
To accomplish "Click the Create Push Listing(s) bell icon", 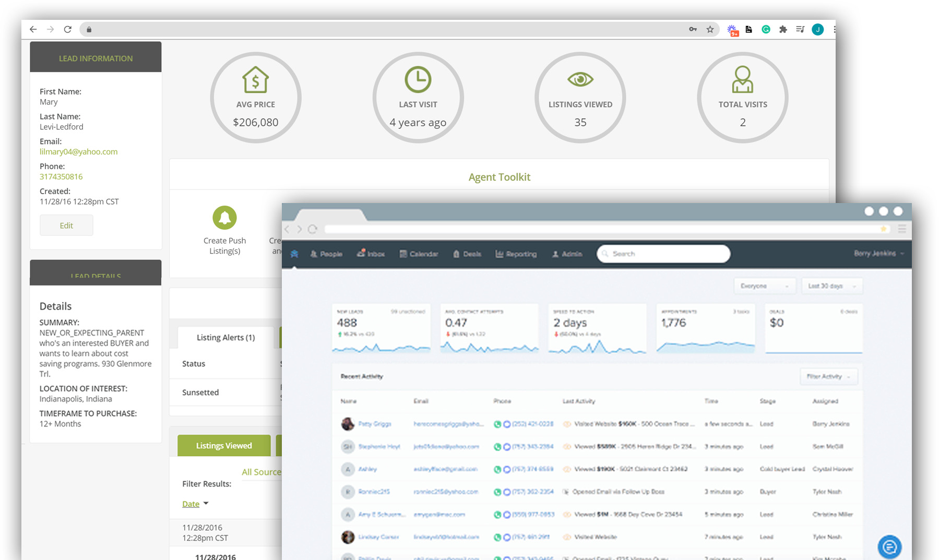I will pos(224,217).
